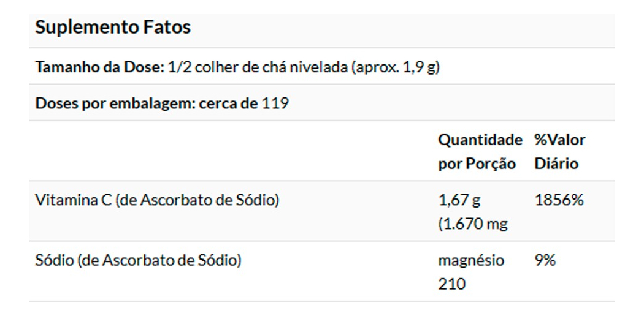The width and height of the screenshot is (644, 316).
Task: Select the 9% daily value
Action: pos(545,260)
